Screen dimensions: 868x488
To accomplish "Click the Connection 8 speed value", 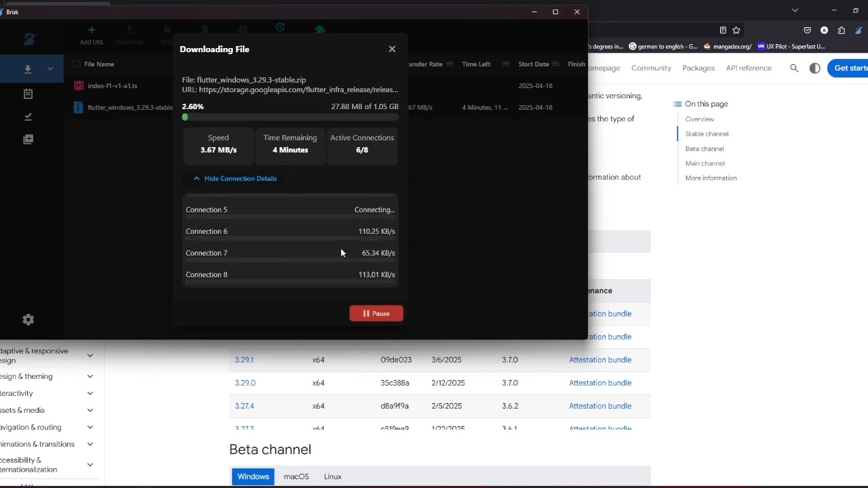I will pos(376,274).
